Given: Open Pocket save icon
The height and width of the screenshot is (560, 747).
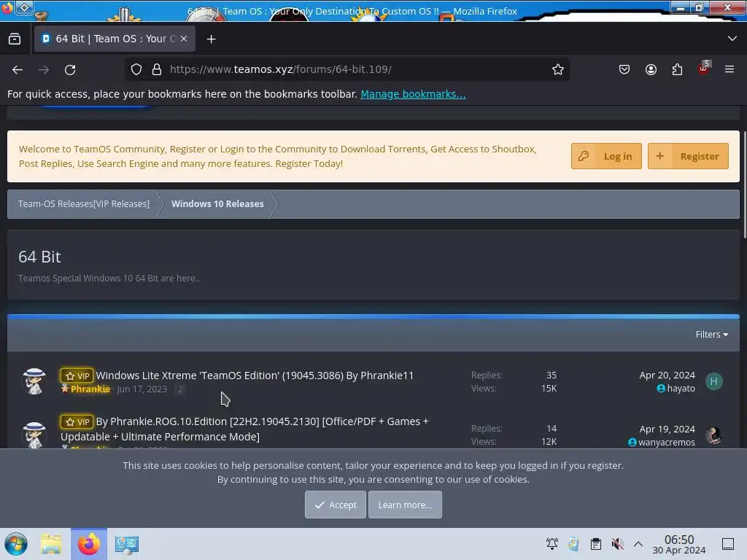Looking at the screenshot, I should (x=624, y=69).
